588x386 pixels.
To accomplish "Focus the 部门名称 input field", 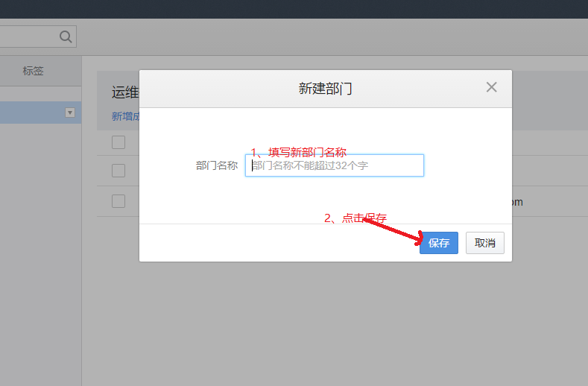I will click(x=335, y=165).
